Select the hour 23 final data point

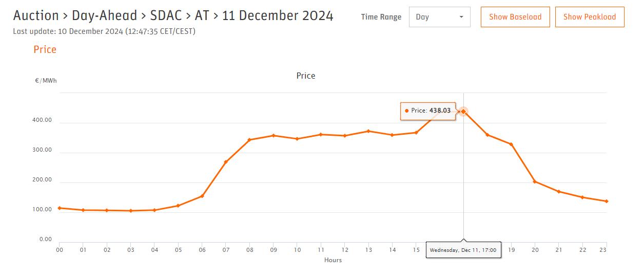coord(606,201)
